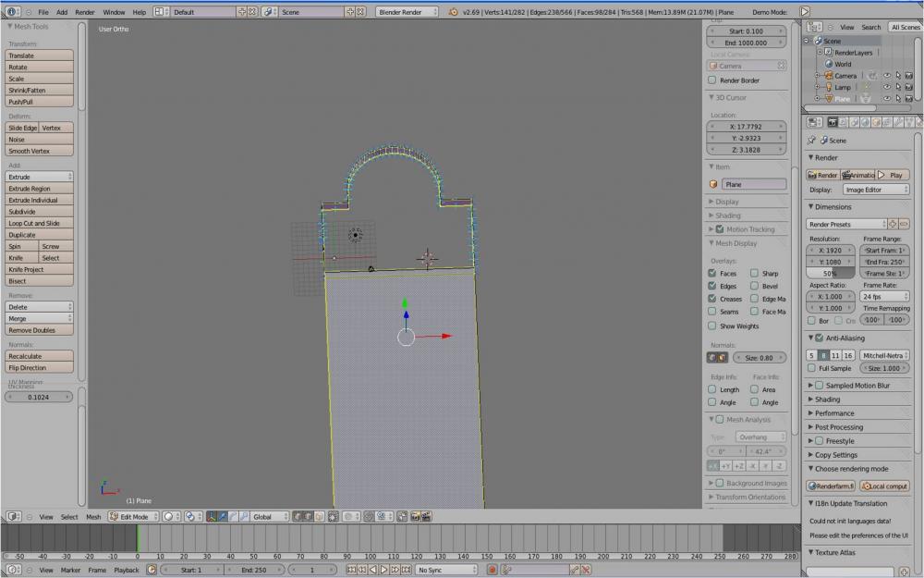Toggle automatic keyframe record button
This screenshot has height=578, width=924.
[492, 570]
